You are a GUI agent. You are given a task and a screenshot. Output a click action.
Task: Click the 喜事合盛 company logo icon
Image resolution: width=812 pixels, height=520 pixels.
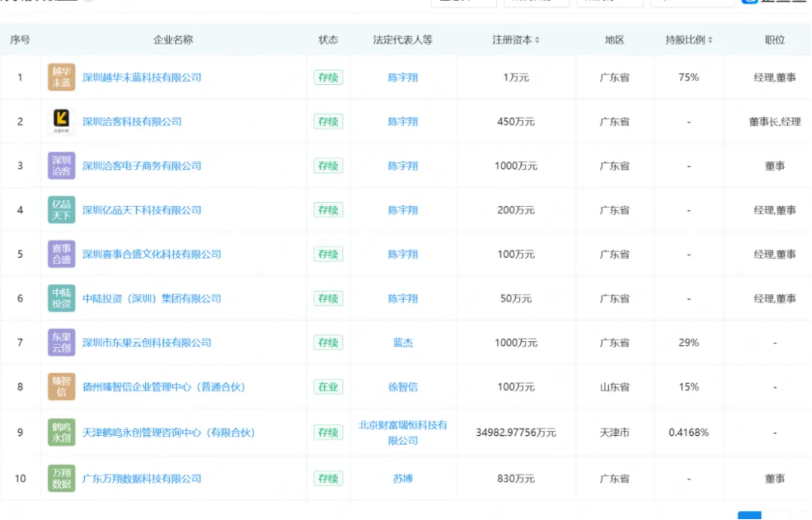[62, 255]
